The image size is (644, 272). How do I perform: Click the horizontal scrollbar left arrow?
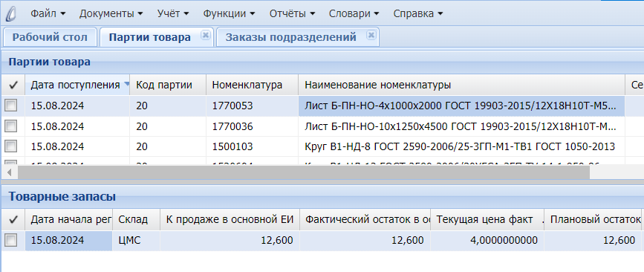click(10, 172)
